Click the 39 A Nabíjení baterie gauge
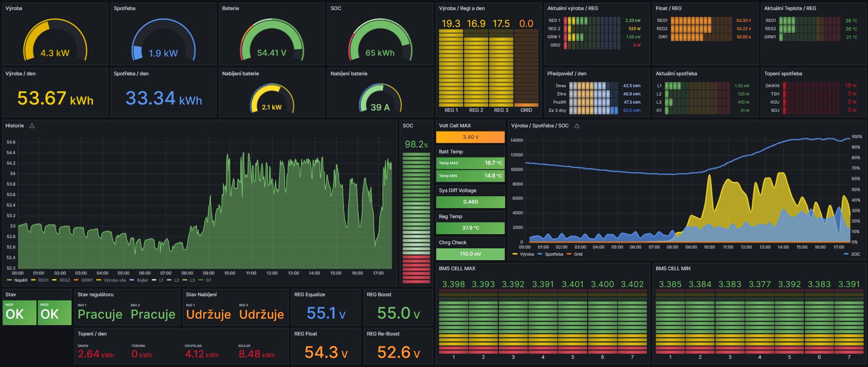The height and width of the screenshot is (367, 868). click(380, 98)
